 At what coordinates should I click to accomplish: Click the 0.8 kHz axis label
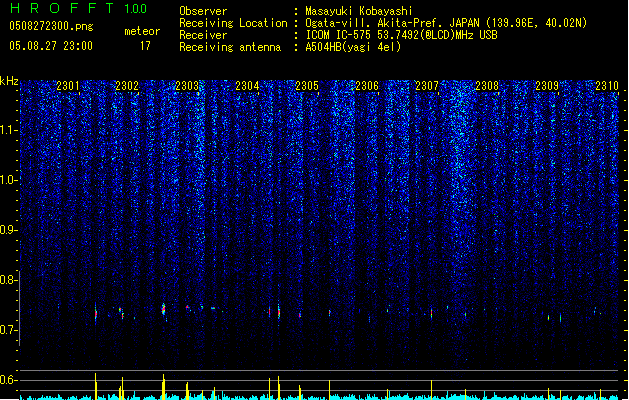point(8,280)
